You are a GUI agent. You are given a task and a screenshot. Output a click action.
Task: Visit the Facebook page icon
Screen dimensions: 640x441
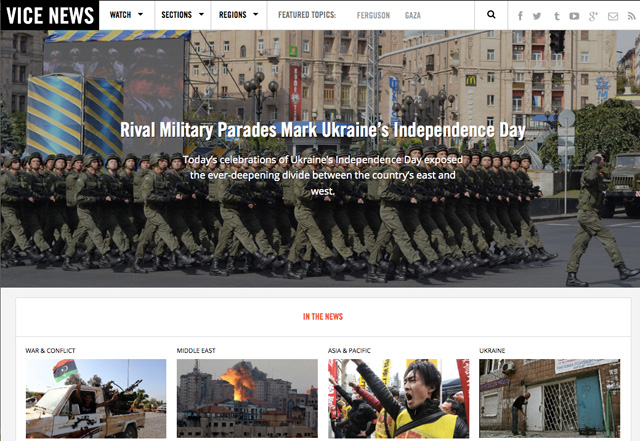click(520, 16)
